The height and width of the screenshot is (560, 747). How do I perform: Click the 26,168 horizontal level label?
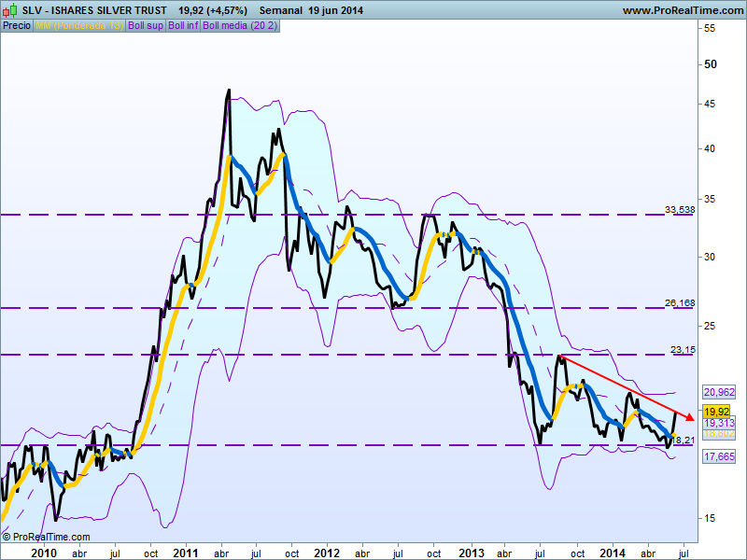click(x=681, y=303)
